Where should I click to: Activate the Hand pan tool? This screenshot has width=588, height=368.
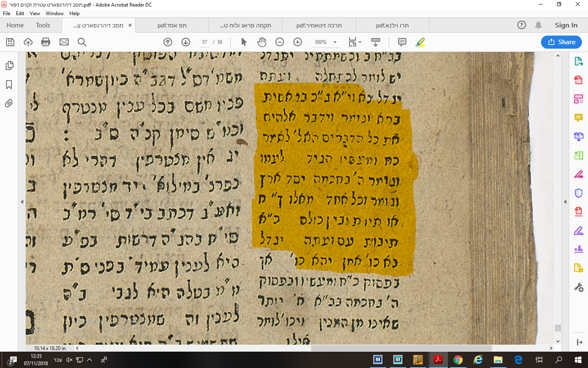[x=262, y=42]
